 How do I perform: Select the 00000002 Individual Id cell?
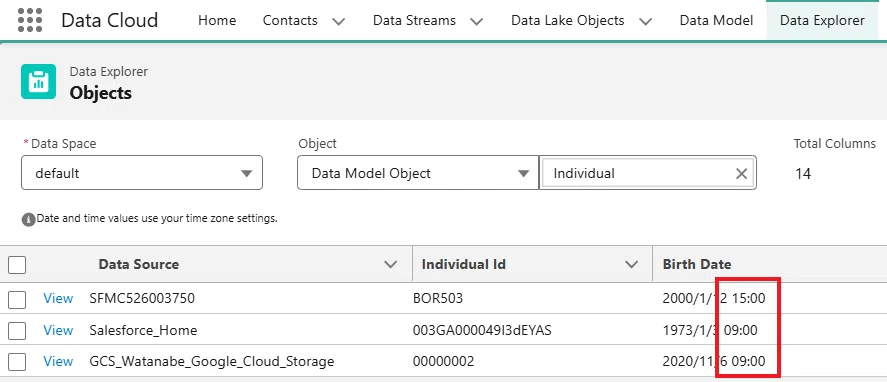[444, 361]
